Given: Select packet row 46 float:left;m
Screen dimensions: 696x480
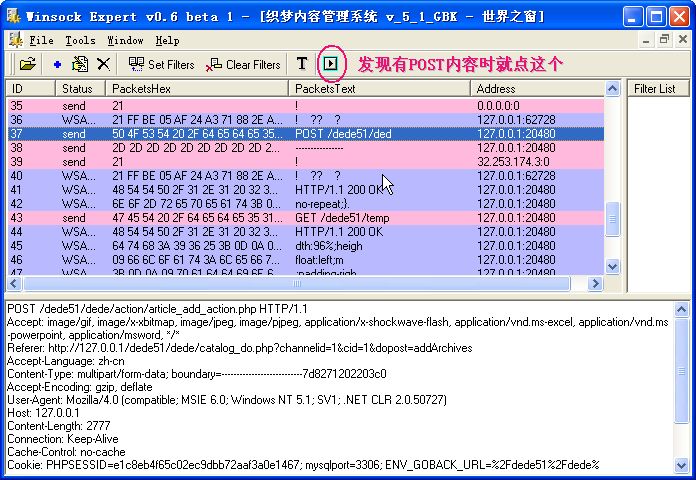Looking at the screenshot, I should [x=306, y=260].
